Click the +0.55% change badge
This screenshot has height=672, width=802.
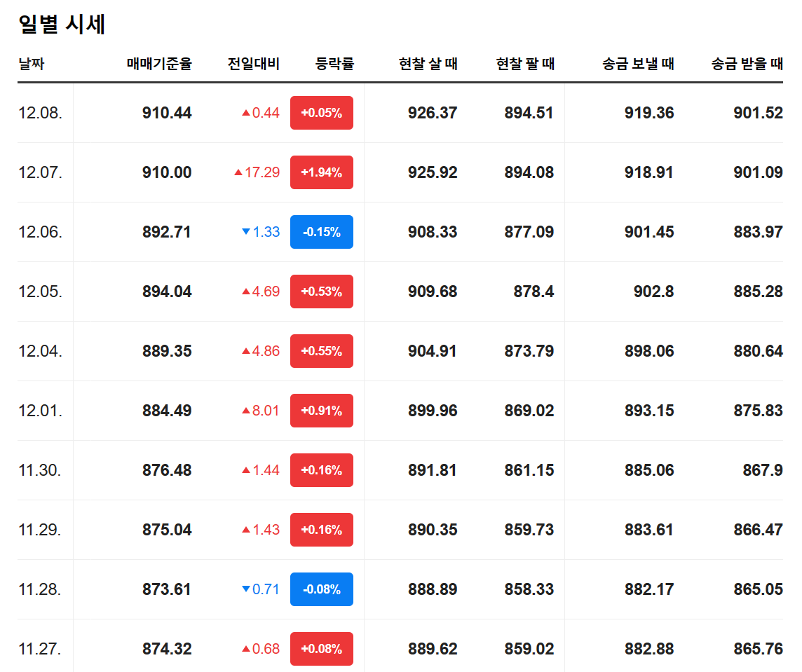(322, 351)
